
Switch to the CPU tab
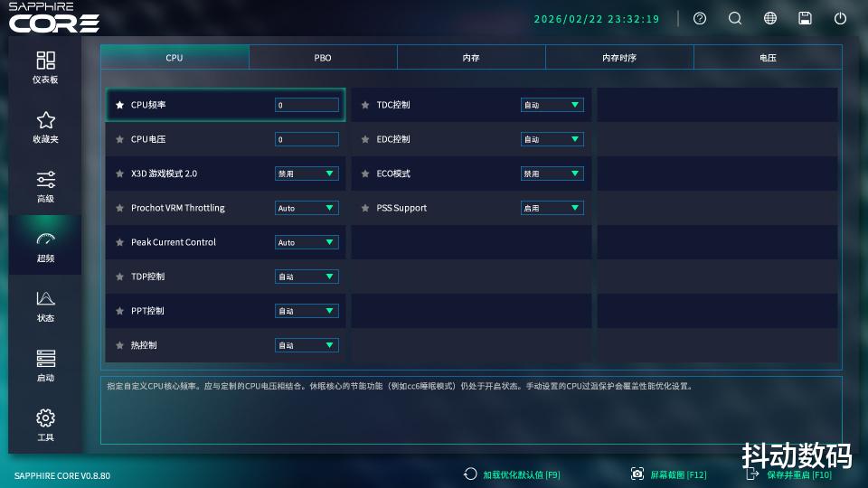tap(175, 58)
